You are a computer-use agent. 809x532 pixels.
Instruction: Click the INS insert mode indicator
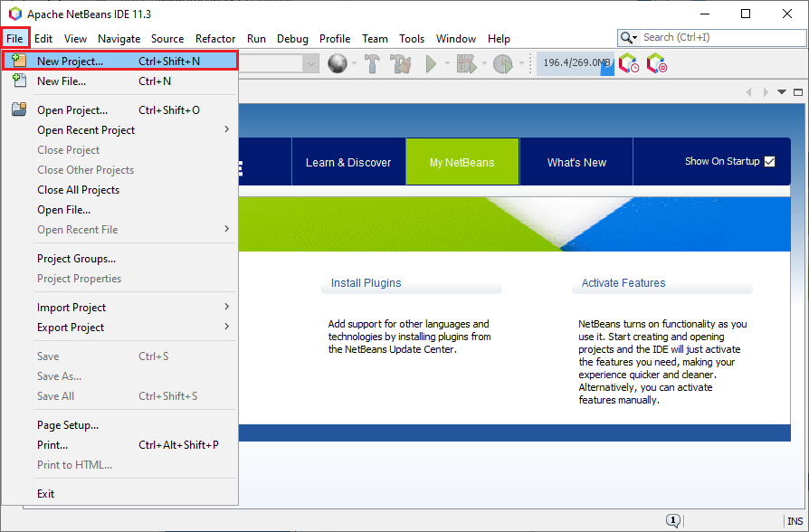795,521
